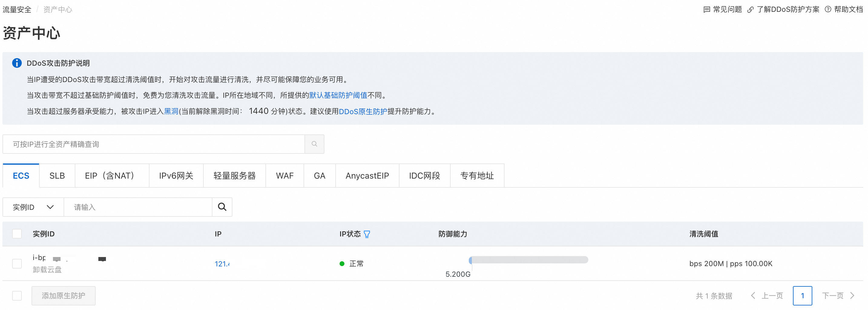
Task: Toggle the select-all checkbox in table header
Action: point(17,233)
